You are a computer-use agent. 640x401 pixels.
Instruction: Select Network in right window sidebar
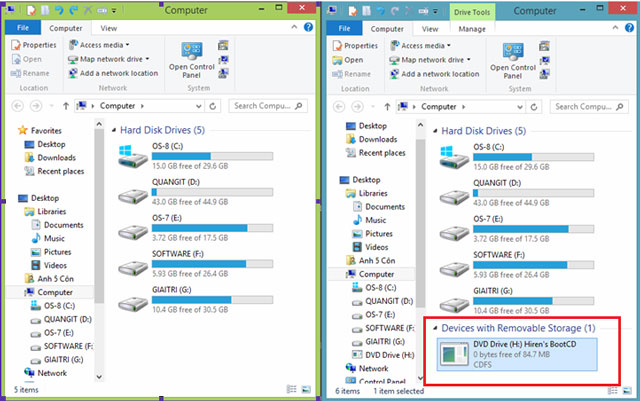tap(367, 368)
